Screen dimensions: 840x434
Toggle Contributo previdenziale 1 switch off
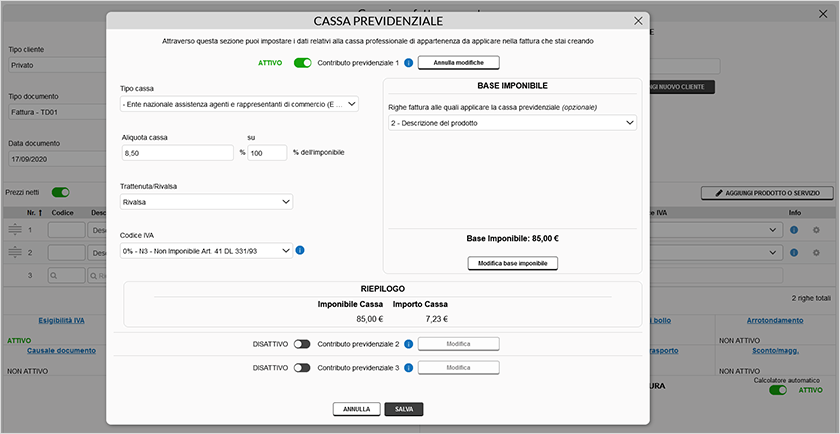coord(303,63)
